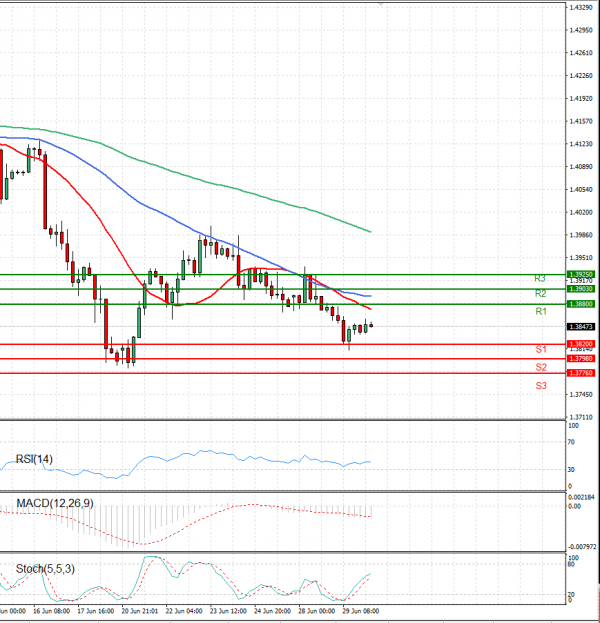Click the 1.41230 price axis value
The width and height of the screenshot is (600, 623).
tap(581, 144)
